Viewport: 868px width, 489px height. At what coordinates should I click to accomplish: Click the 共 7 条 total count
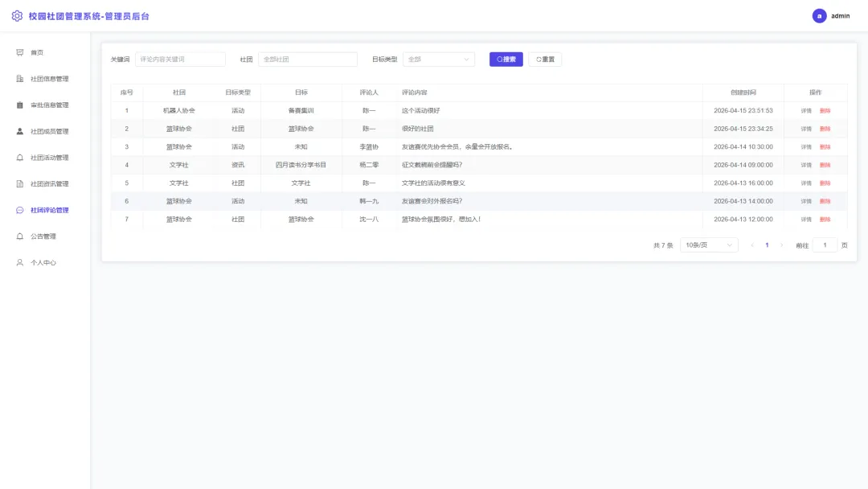663,245
